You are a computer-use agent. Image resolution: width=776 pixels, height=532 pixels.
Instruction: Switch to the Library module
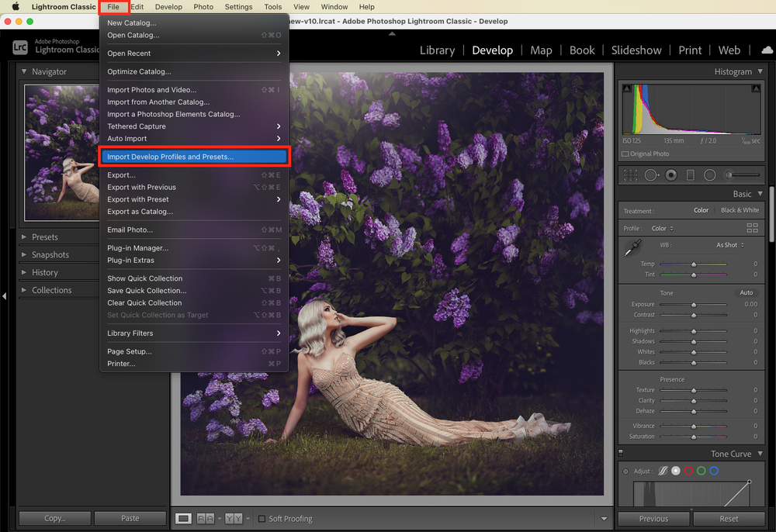tap(437, 50)
